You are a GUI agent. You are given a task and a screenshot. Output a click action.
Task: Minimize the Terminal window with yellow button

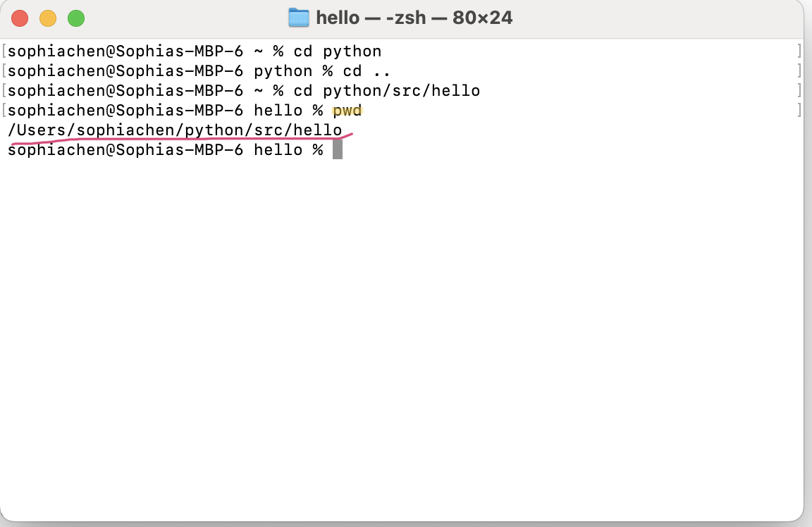coord(48,18)
